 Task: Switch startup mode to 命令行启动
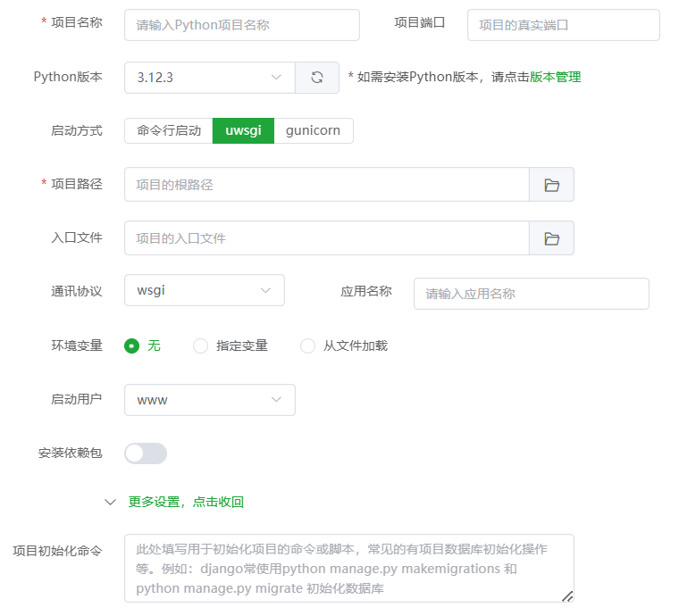[169, 130]
